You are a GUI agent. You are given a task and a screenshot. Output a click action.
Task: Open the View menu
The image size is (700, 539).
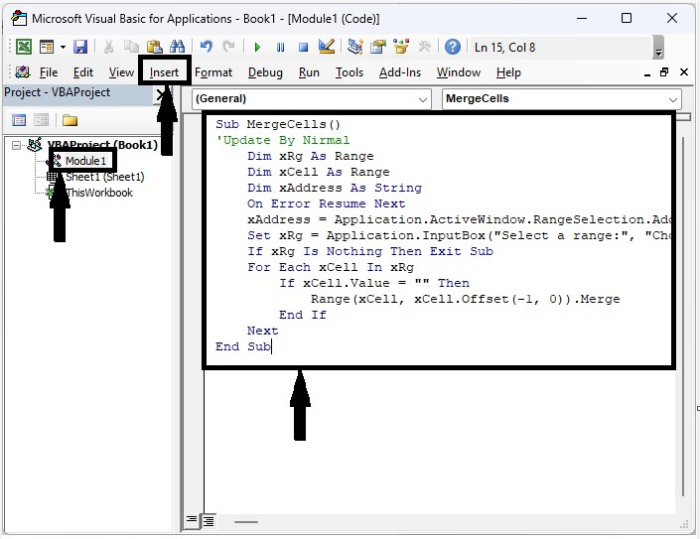coord(121,72)
